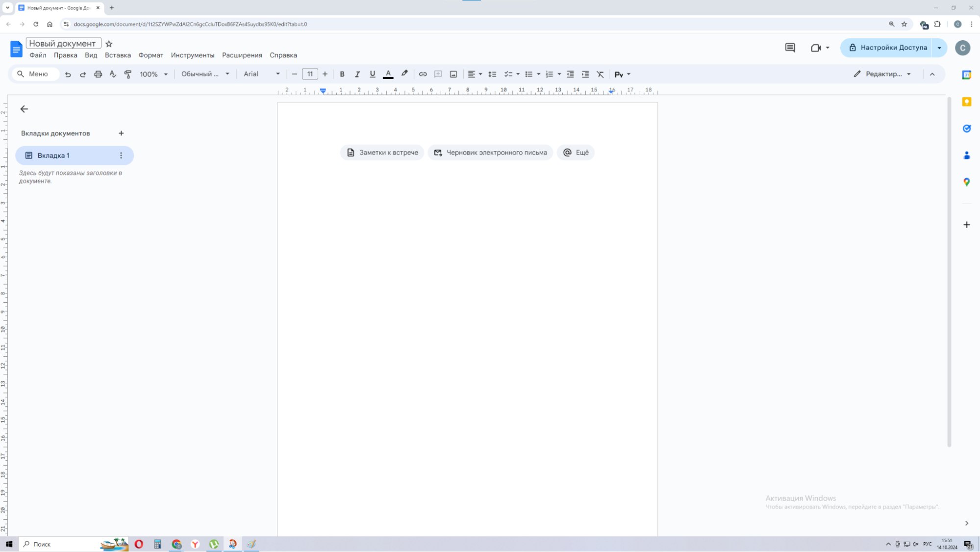Open the text color picker
This screenshot has width=980, height=552.
(388, 74)
